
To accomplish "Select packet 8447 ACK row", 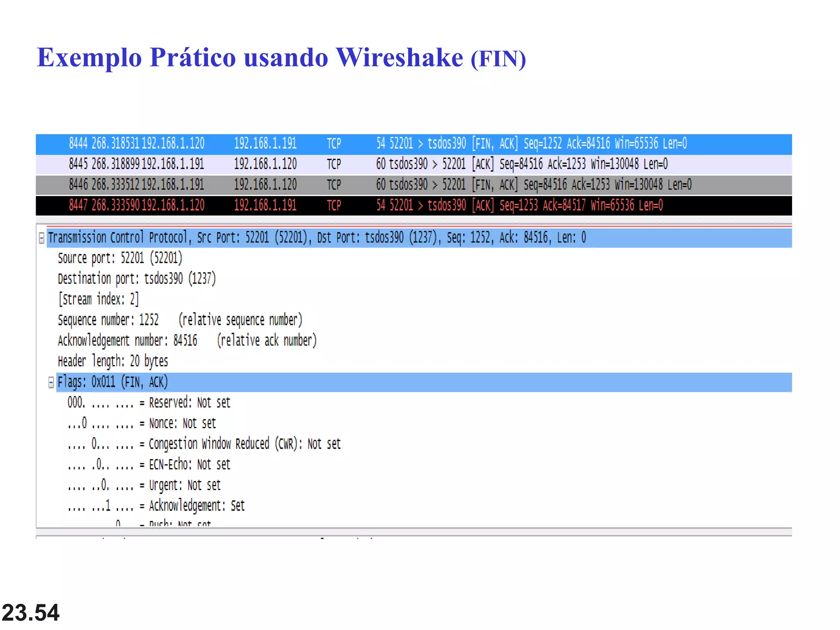I will click(x=414, y=205).
